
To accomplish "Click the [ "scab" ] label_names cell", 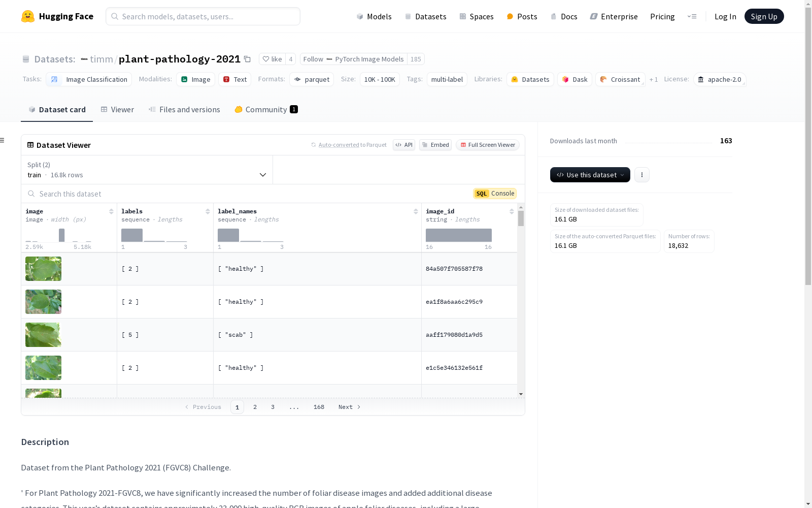I will tap(317, 335).
